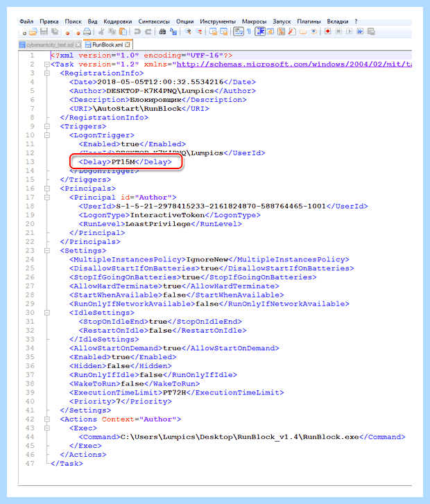The width and height of the screenshot is (430, 504).
Task: Close the cybersantcity_text.sql tab
Action: click(x=78, y=45)
